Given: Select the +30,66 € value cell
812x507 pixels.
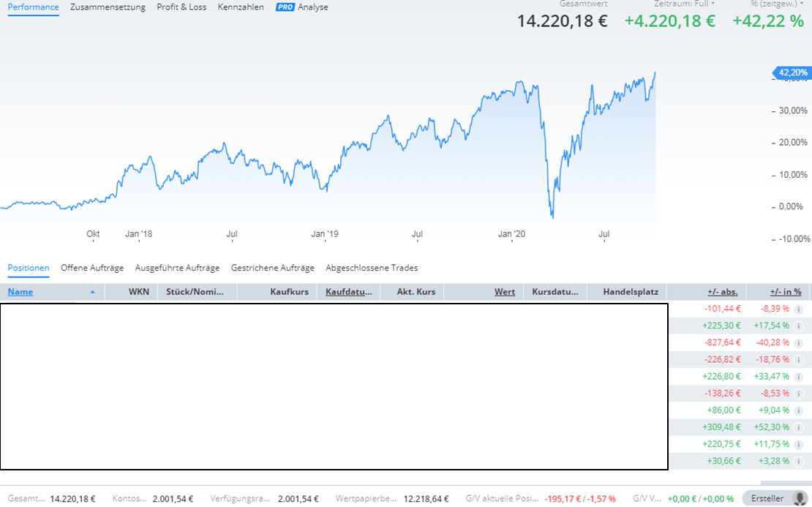Looking at the screenshot, I should coord(724,461).
